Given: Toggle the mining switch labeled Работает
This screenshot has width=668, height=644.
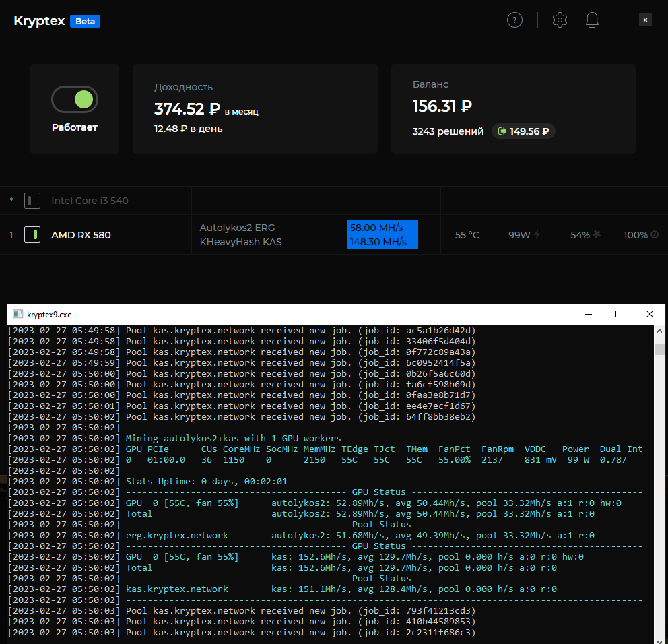Looking at the screenshot, I should pos(75,99).
